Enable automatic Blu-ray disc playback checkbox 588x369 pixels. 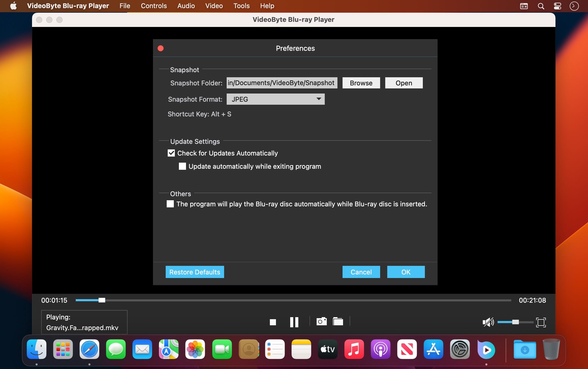(x=170, y=204)
